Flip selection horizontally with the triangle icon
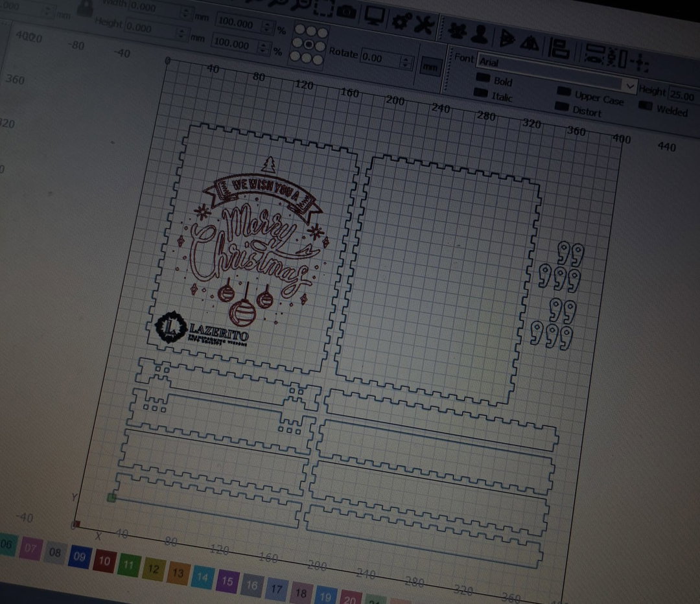 (506, 39)
